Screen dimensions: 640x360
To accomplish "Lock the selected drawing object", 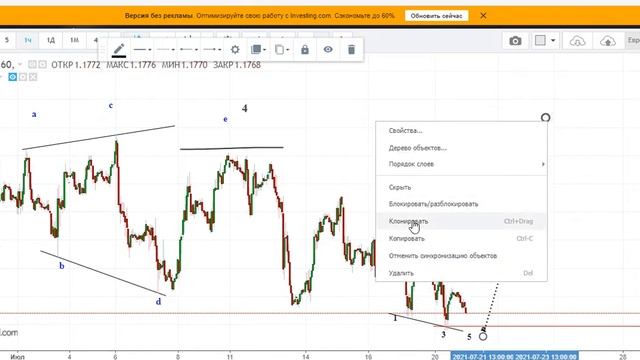I will 305,50.
